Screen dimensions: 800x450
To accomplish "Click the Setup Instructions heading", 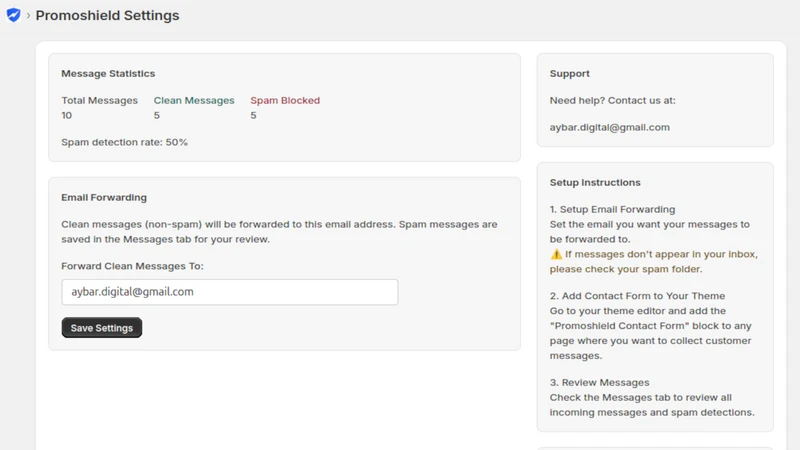I will 595,183.
